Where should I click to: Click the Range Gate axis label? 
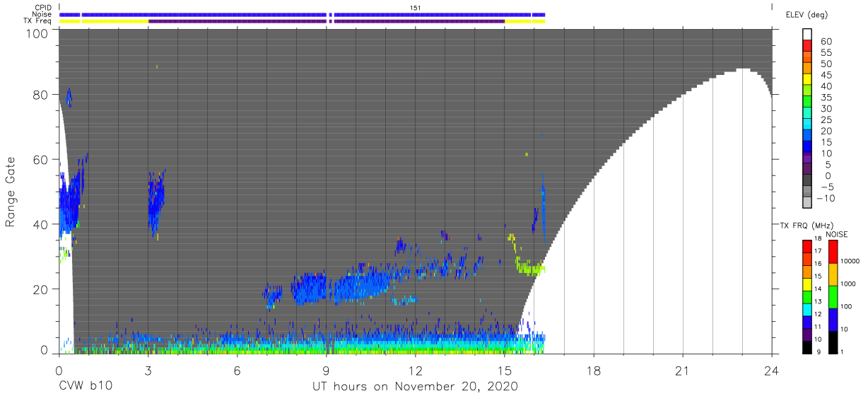(11, 192)
